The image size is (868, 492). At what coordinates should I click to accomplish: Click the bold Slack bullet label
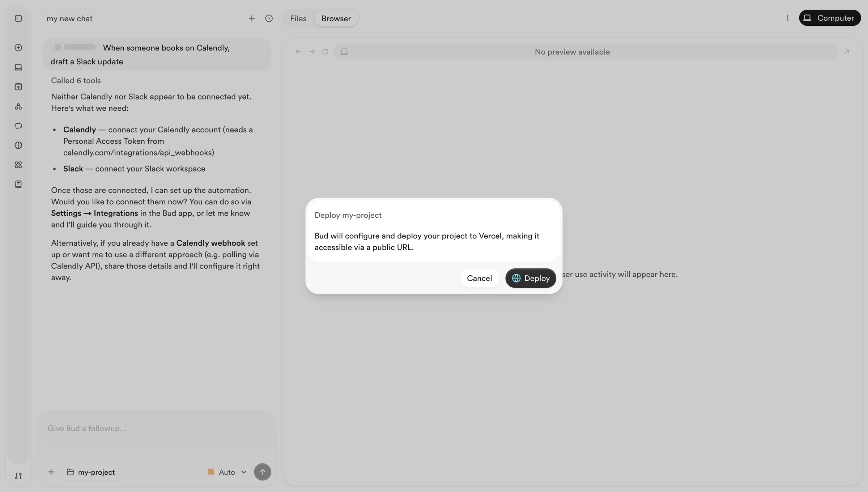73,169
